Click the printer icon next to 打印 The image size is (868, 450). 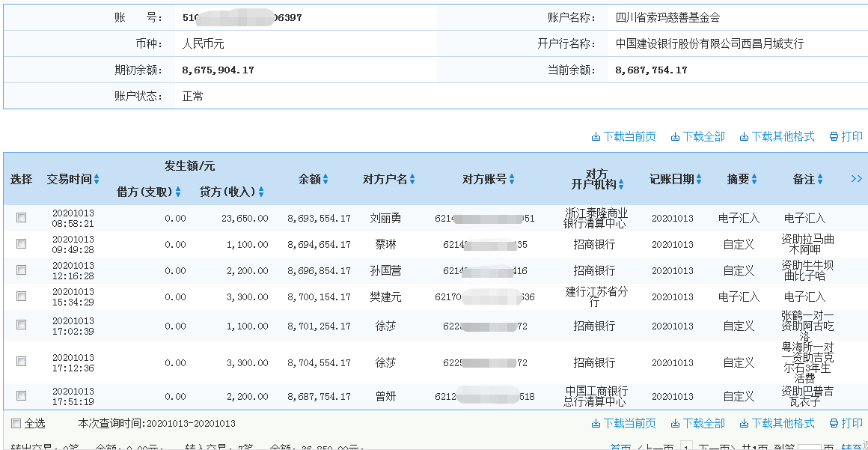833,136
